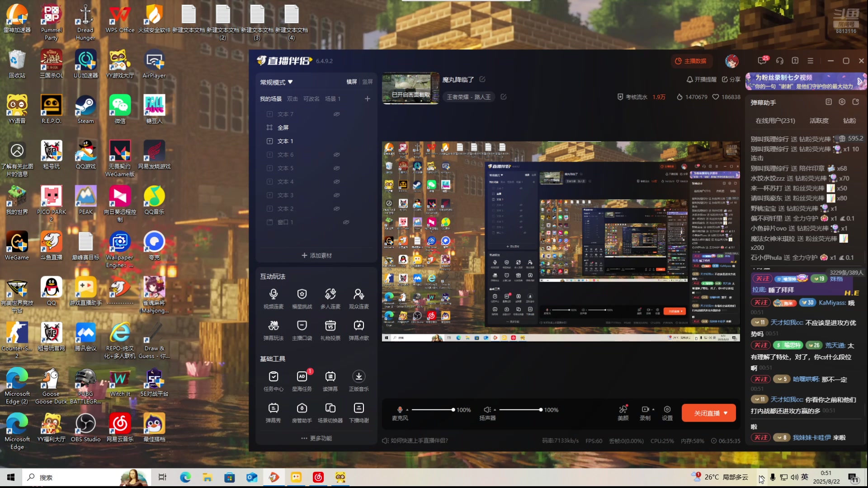868x488 pixels.
Task: Expand 关闭直播 button dropdown arrow
Action: pos(726,413)
